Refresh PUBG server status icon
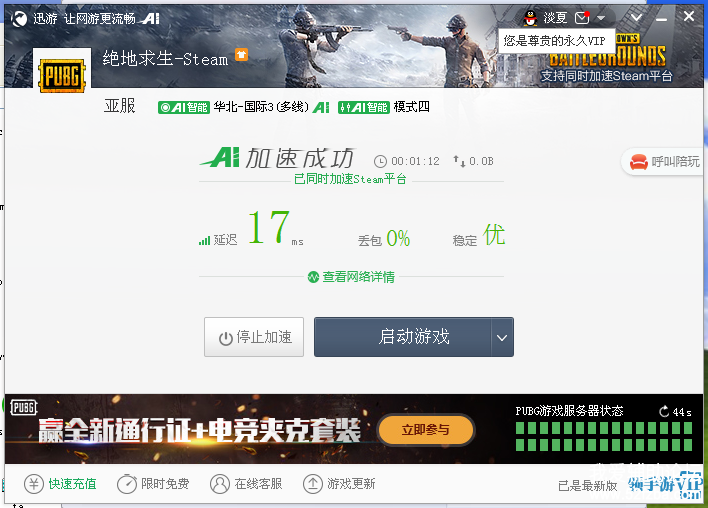Screen dimensions: 708x508 pos(664,411)
